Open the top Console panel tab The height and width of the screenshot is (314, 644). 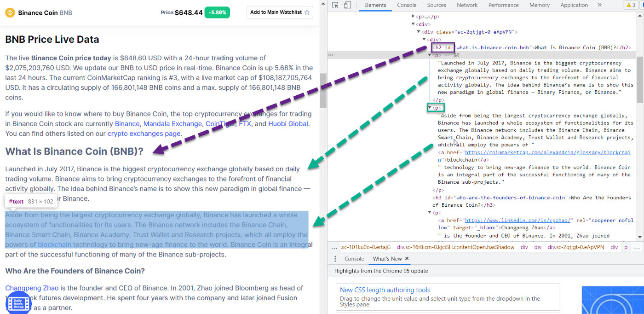click(x=407, y=5)
